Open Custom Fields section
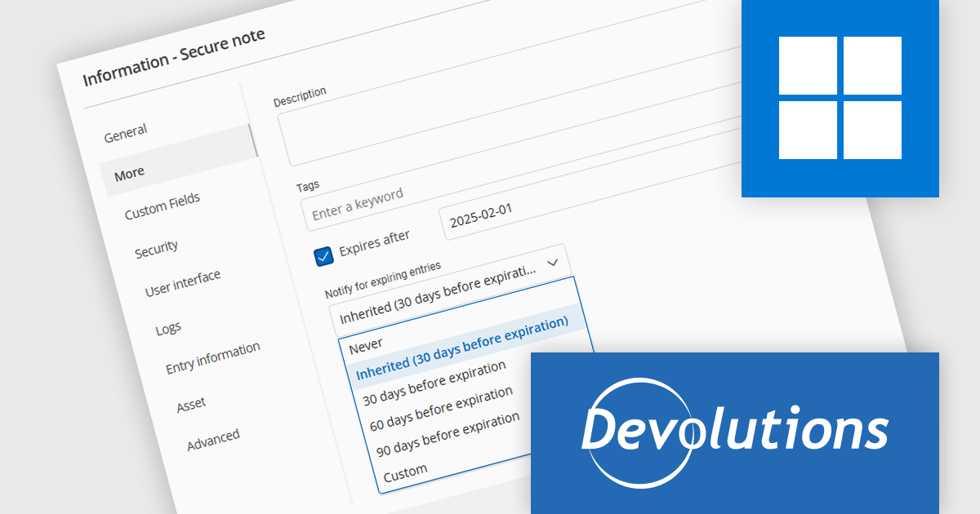980x514 pixels. click(x=162, y=207)
